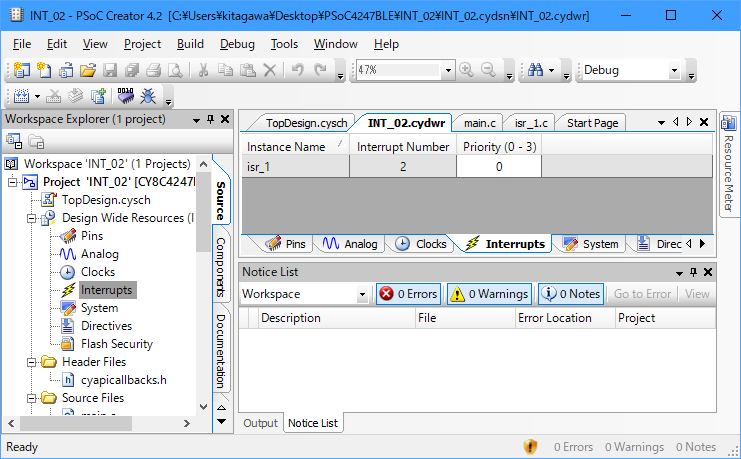Open the Clocks tab in editor
The image size is (741, 459).
[421, 244]
